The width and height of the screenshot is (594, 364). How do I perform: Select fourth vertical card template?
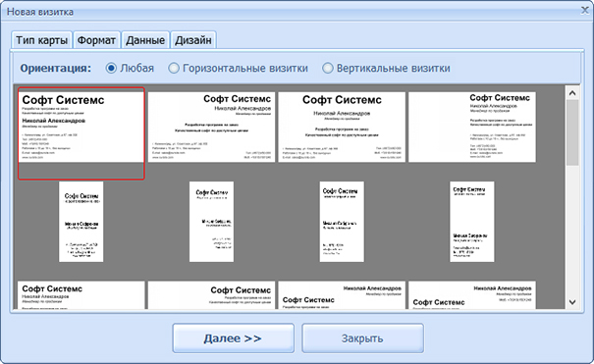click(472, 222)
